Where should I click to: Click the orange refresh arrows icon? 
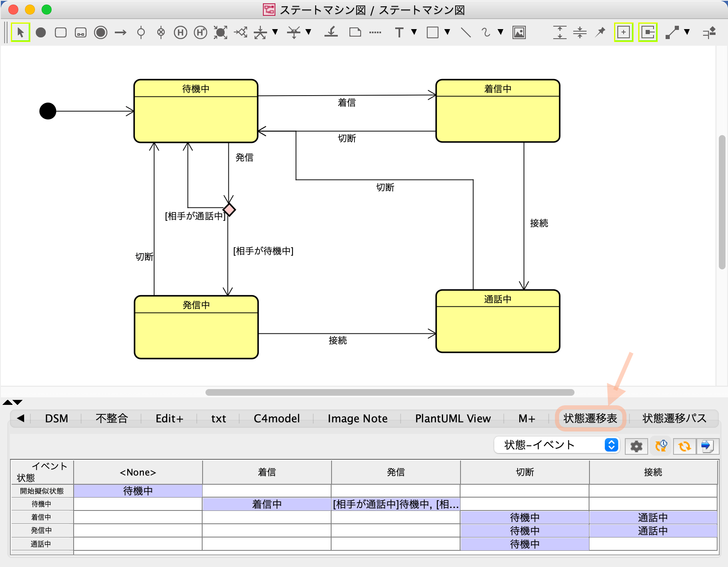pos(684,446)
